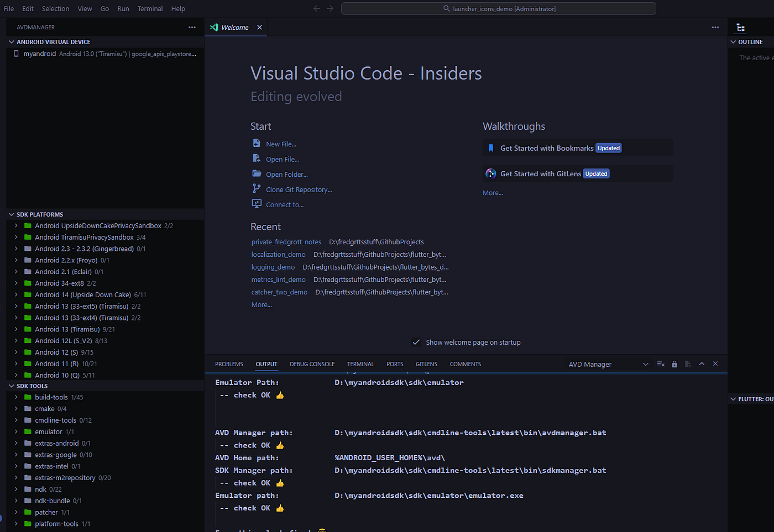The width and height of the screenshot is (774, 532).
Task: Click the command center search box
Action: tap(499, 8)
